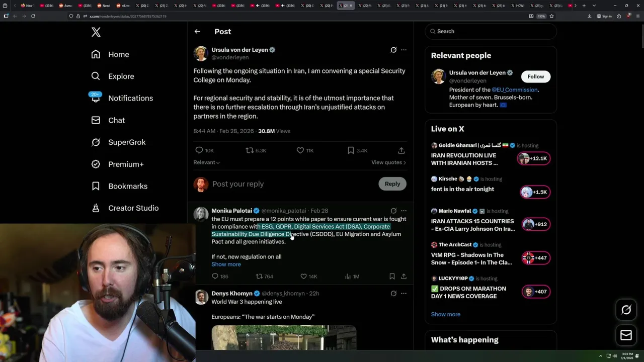
Task: Open the image in Denys Khomyn's reply
Action: pos(284,337)
